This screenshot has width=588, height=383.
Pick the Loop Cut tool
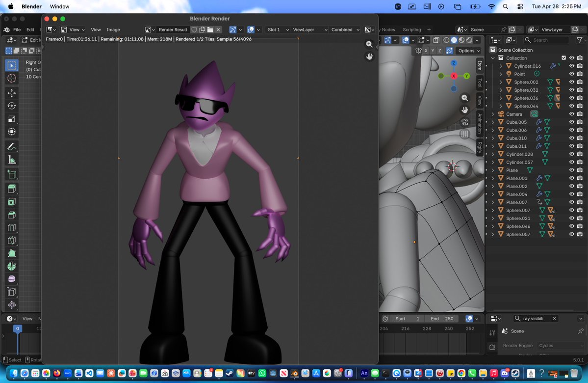(12, 227)
